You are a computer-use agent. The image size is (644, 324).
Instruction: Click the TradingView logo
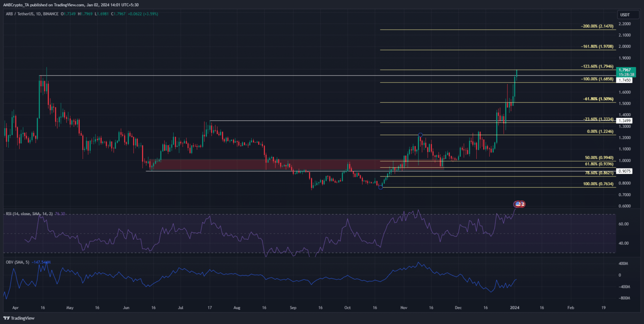(x=19, y=318)
